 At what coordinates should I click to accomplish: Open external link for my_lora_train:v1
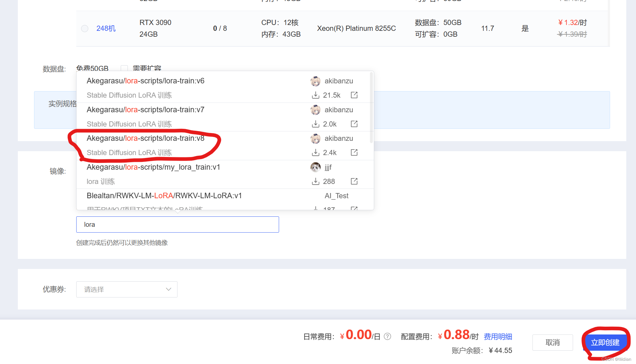[354, 181]
